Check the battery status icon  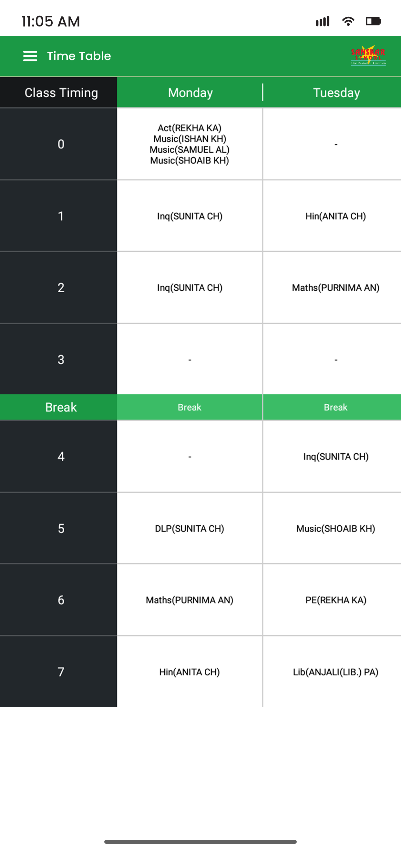tap(373, 21)
